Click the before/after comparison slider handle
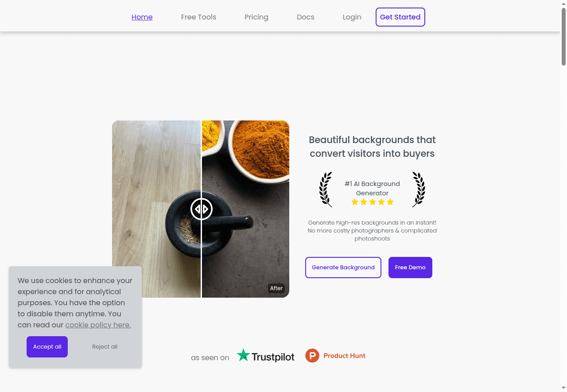The image size is (567, 392). [x=202, y=209]
